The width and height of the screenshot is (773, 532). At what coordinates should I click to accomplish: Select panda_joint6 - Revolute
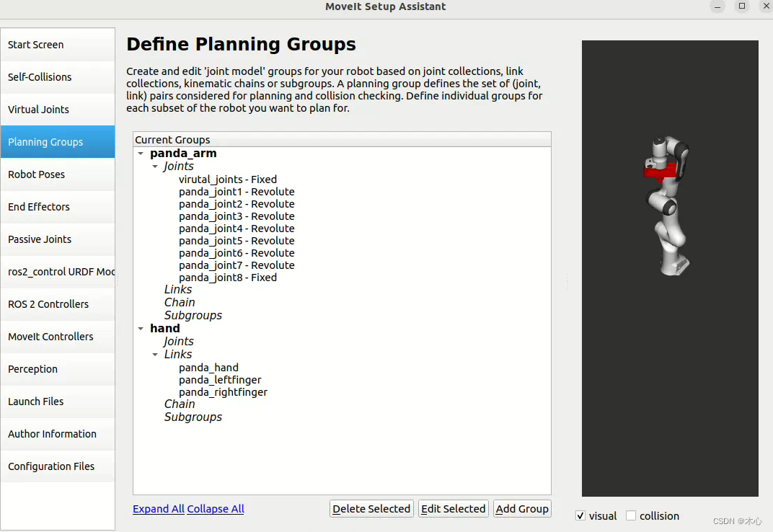(237, 253)
